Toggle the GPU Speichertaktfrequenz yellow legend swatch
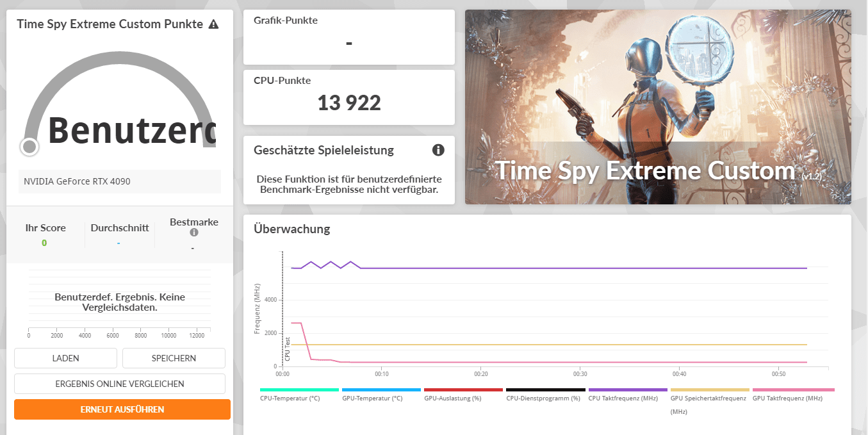 [x=710, y=390]
